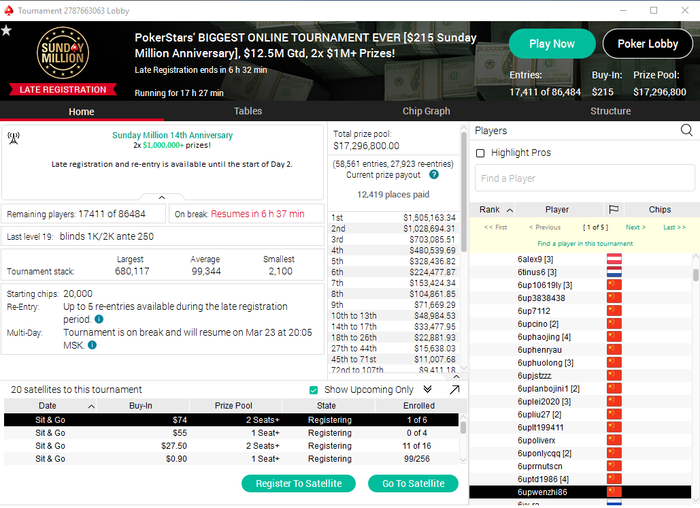
Task: Click the favorite star icon
Action: tap(6, 30)
